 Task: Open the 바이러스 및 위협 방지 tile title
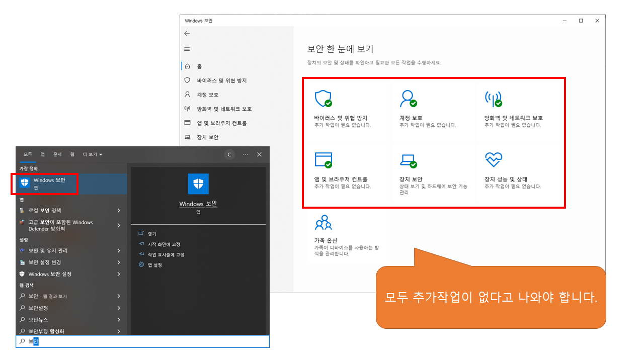click(x=341, y=118)
